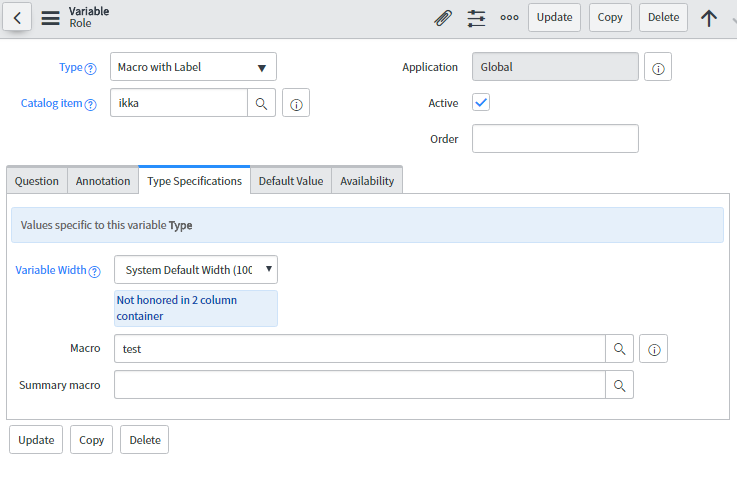Open the Variable Width dropdown
The width and height of the screenshot is (737, 483).
click(196, 270)
